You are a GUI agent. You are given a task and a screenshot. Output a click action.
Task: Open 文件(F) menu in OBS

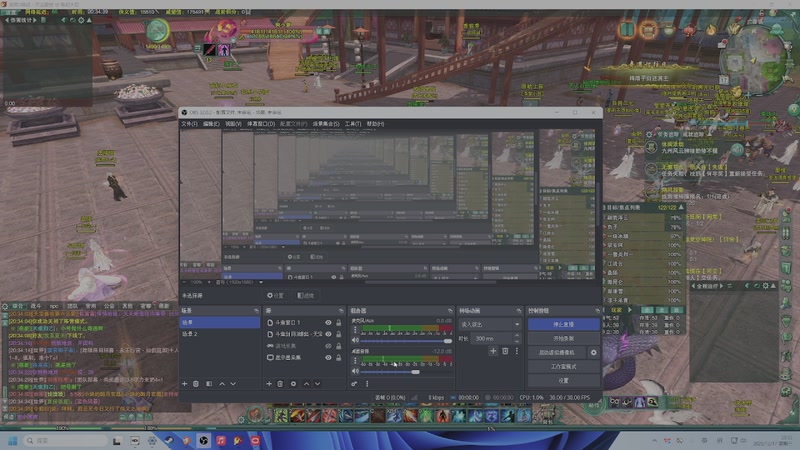tap(189, 124)
